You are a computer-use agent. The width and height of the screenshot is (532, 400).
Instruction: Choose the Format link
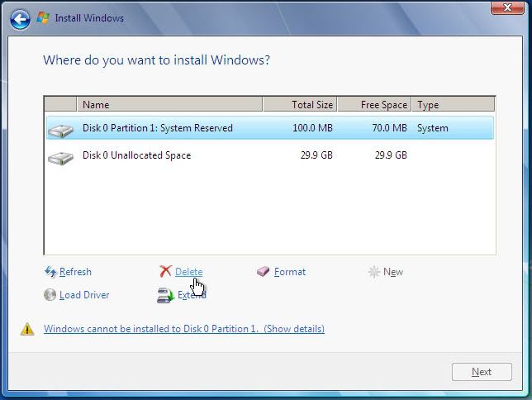pyautogui.click(x=290, y=272)
